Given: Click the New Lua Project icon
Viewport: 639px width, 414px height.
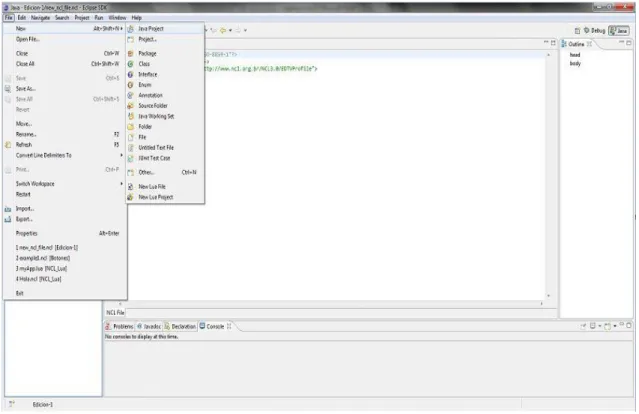Looking at the screenshot, I should point(131,197).
